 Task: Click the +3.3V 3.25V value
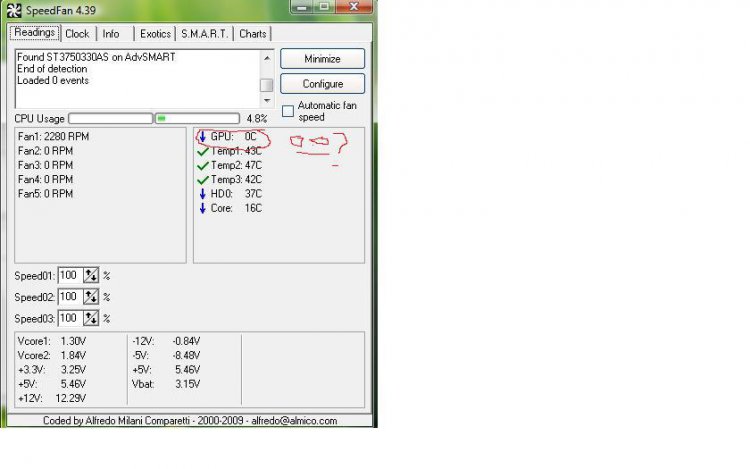pyautogui.click(x=73, y=370)
